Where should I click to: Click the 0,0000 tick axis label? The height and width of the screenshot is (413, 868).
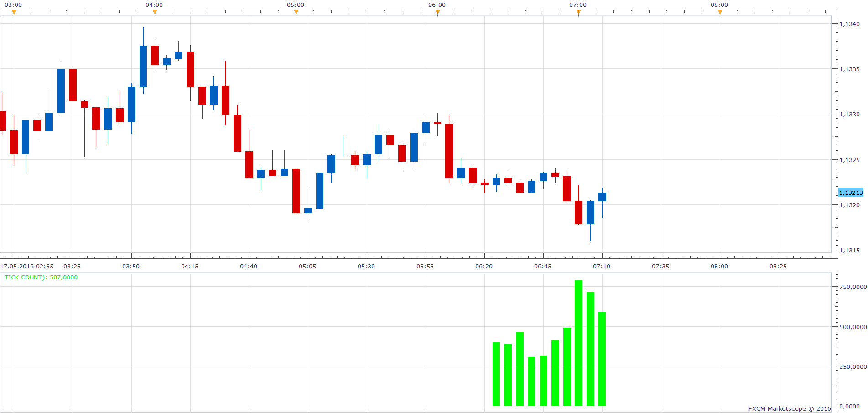tap(850, 406)
